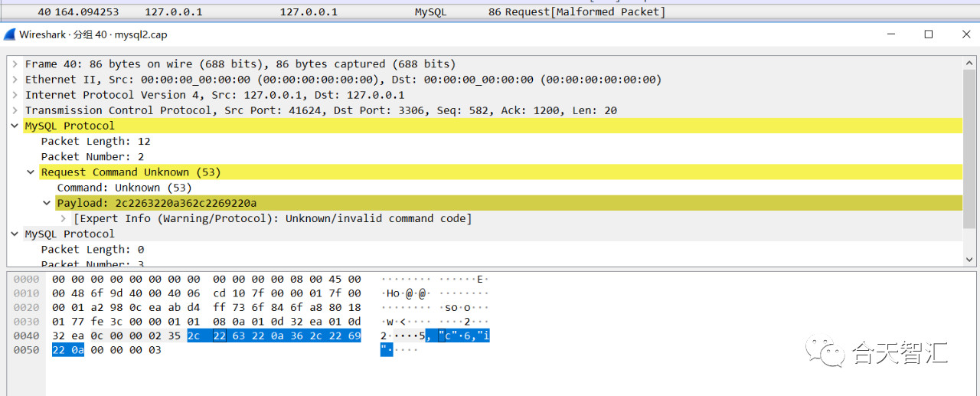The width and height of the screenshot is (980, 396).
Task: Expand Transmission Control Protocol row
Action: [x=15, y=110]
